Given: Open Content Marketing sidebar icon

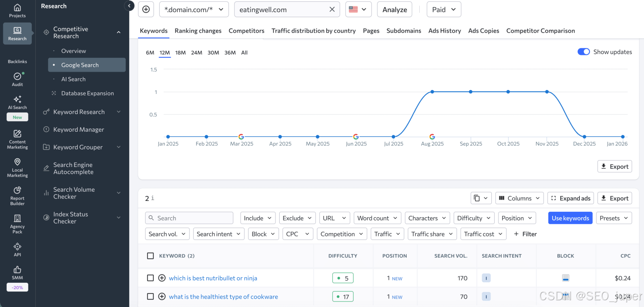Looking at the screenshot, I should (x=17, y=139).
